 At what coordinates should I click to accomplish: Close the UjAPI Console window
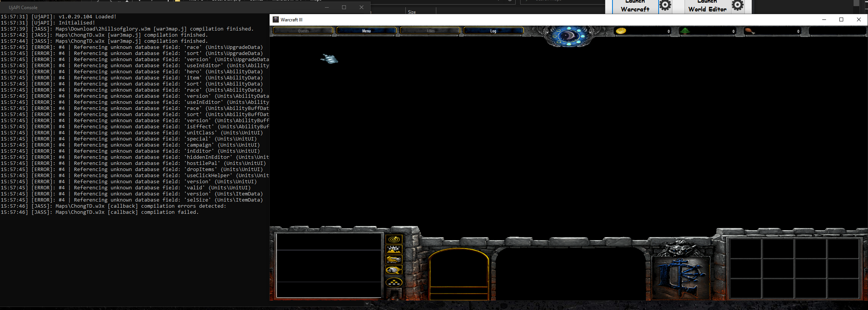pyautogui.click(x=362, y=7)
